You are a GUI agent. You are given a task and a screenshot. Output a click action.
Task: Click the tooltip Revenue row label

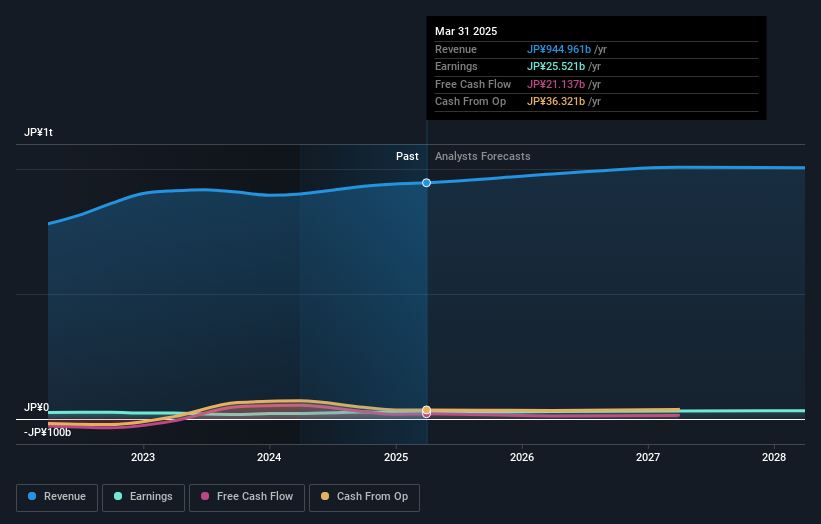pos(456,49)
